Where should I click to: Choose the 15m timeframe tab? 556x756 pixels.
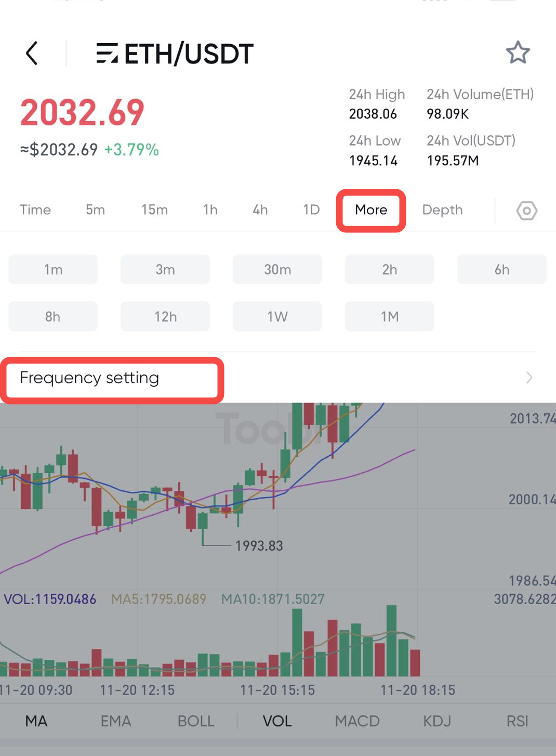pos(154,210)
